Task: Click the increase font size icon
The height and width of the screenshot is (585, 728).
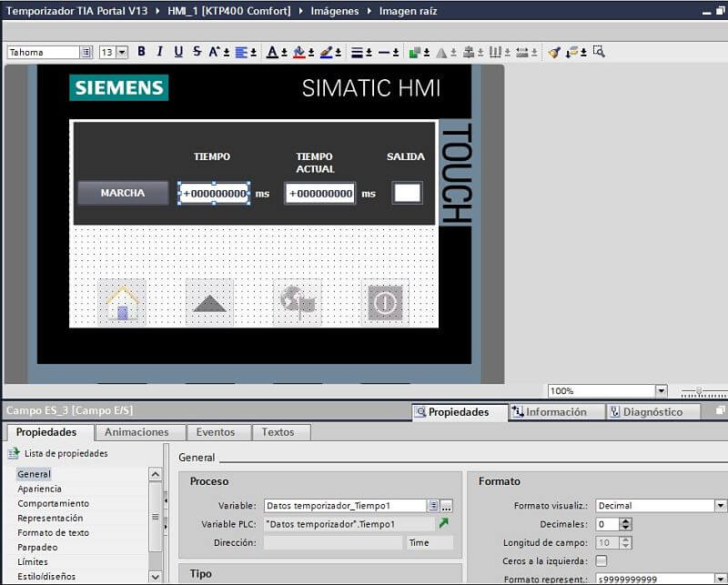Action: (214, 52)
